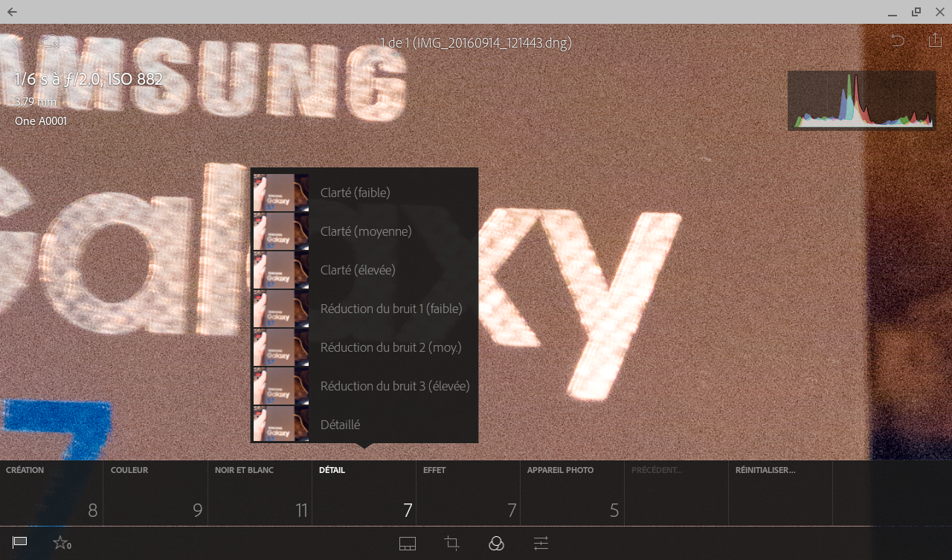Show the filmstrip view icon
The height and width of the screenshot is (560, 952).
click(x=407, y=544)
